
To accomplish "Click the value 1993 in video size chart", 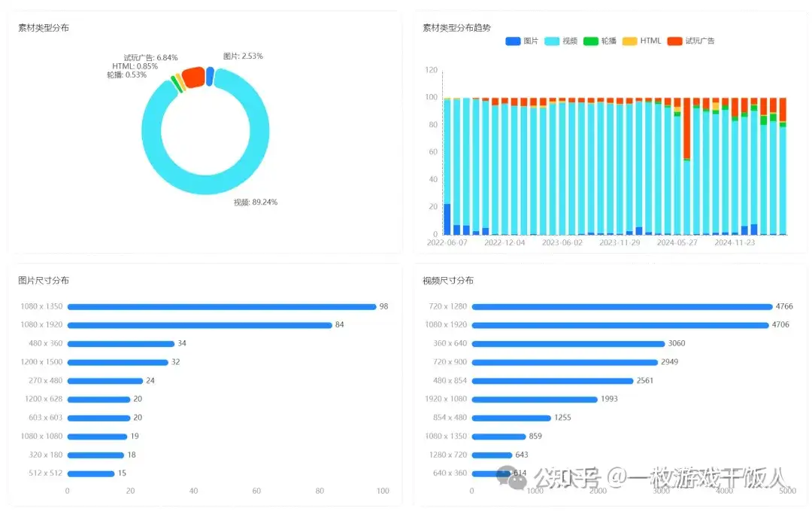I will point(610,399).
